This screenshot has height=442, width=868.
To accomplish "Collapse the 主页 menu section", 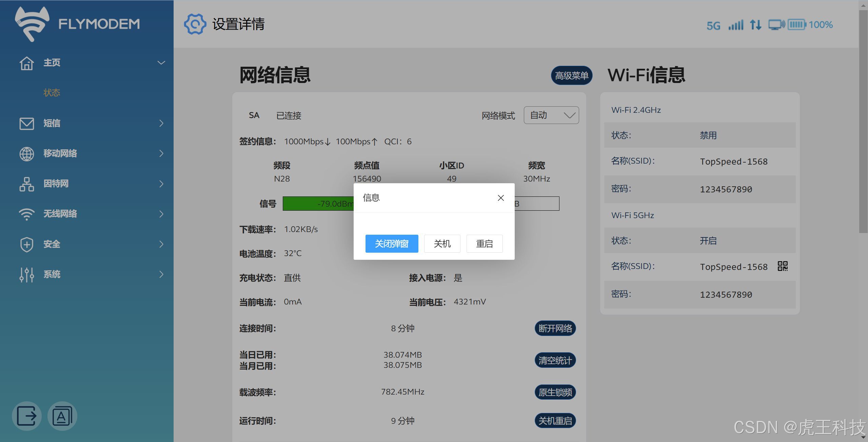I will [x=161, y=63].
